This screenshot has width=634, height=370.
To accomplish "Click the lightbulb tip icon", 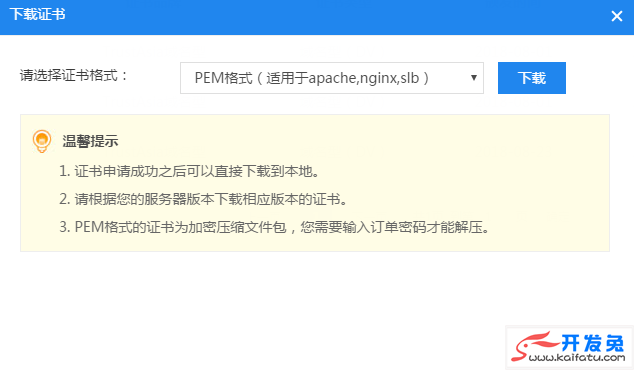I will 42,141.
